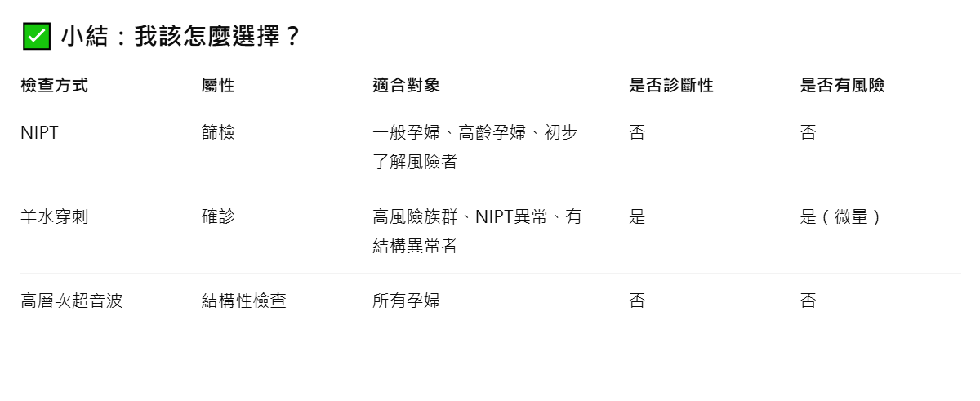The image size is (980, 401).
Task: Click 否 in the NIPT diagnostic column
Action: pos(637,132)
